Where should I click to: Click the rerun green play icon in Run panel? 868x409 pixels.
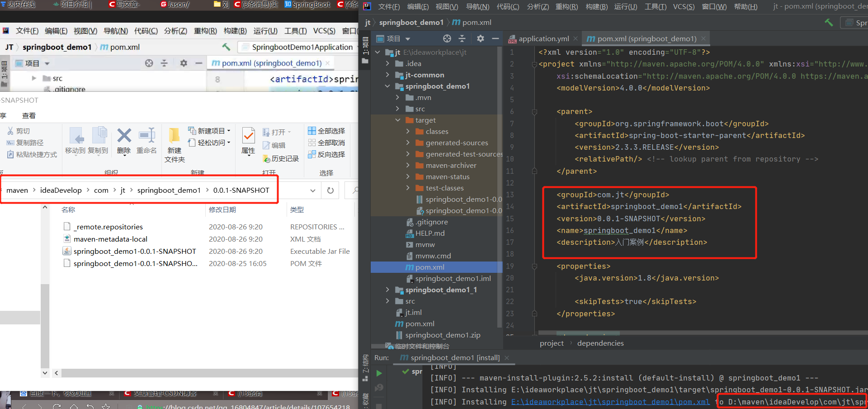click(x=379, y=373)
